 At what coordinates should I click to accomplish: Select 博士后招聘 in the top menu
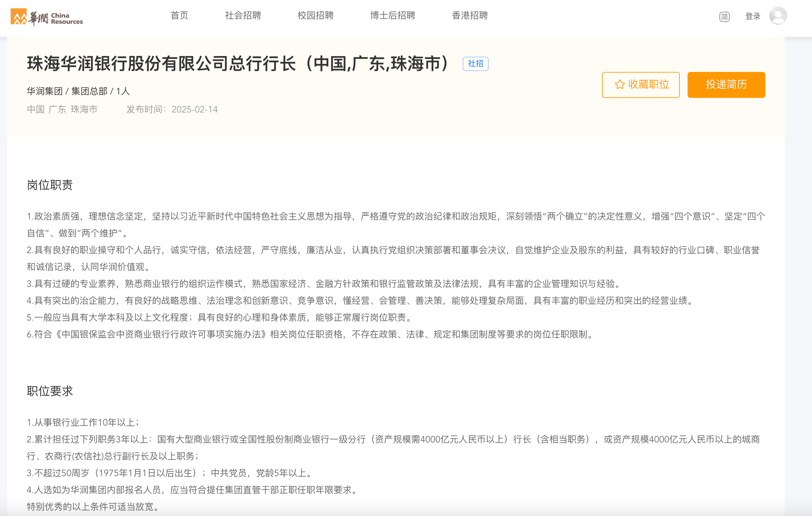coord(392,16)
